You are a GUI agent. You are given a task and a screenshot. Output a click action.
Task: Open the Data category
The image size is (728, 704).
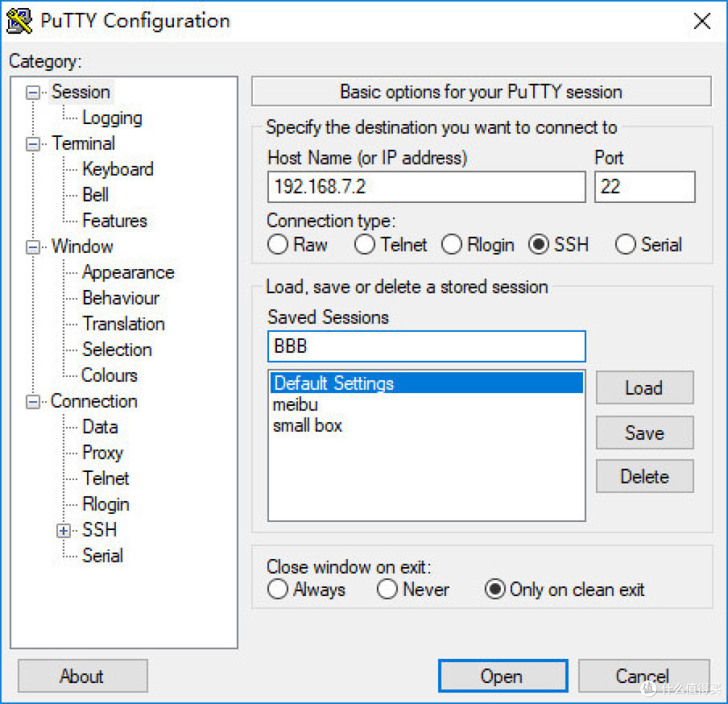click(x=100, y=428)
